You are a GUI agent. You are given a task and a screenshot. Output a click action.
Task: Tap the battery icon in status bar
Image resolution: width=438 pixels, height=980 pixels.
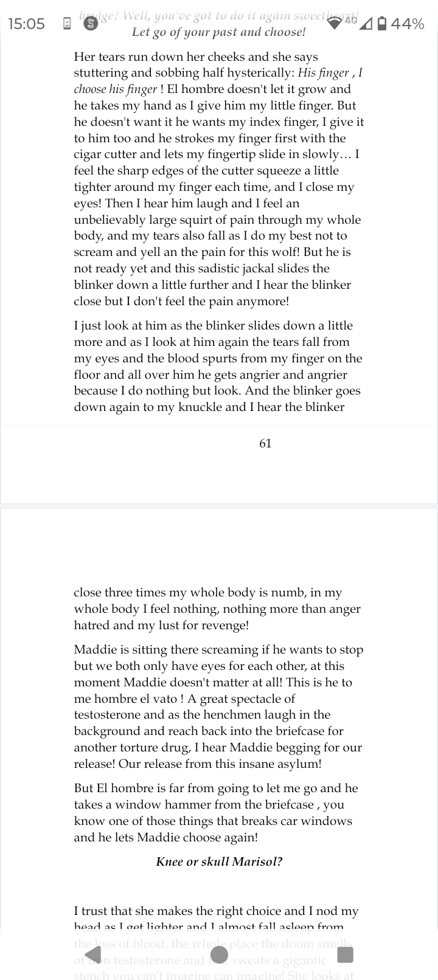tap(381, 24)
